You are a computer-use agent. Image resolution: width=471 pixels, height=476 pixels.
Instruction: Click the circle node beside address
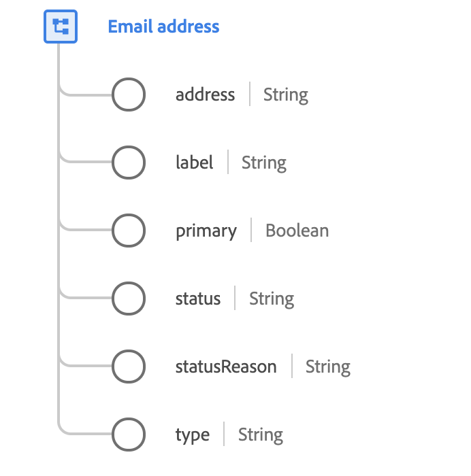[128, 95]
